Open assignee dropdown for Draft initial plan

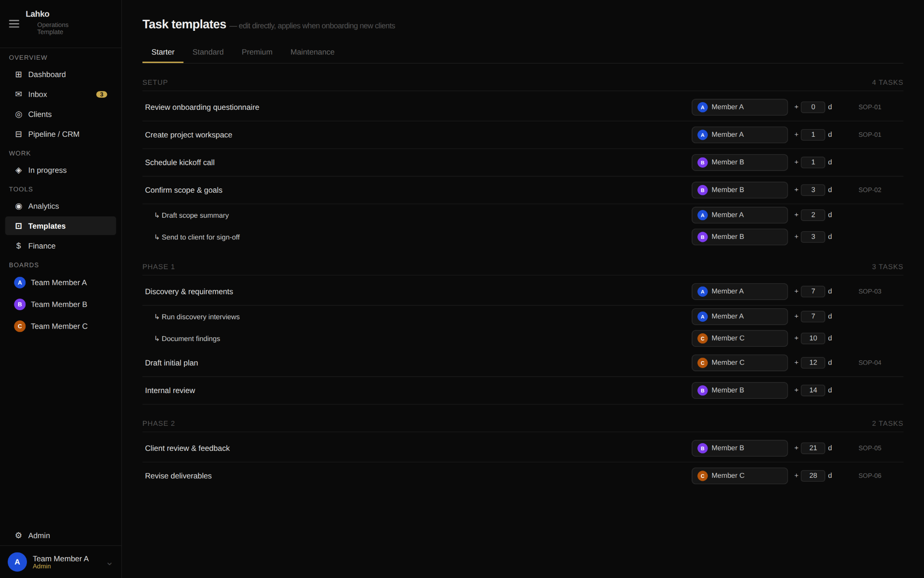pyautogui.click(x=739, y=363)
